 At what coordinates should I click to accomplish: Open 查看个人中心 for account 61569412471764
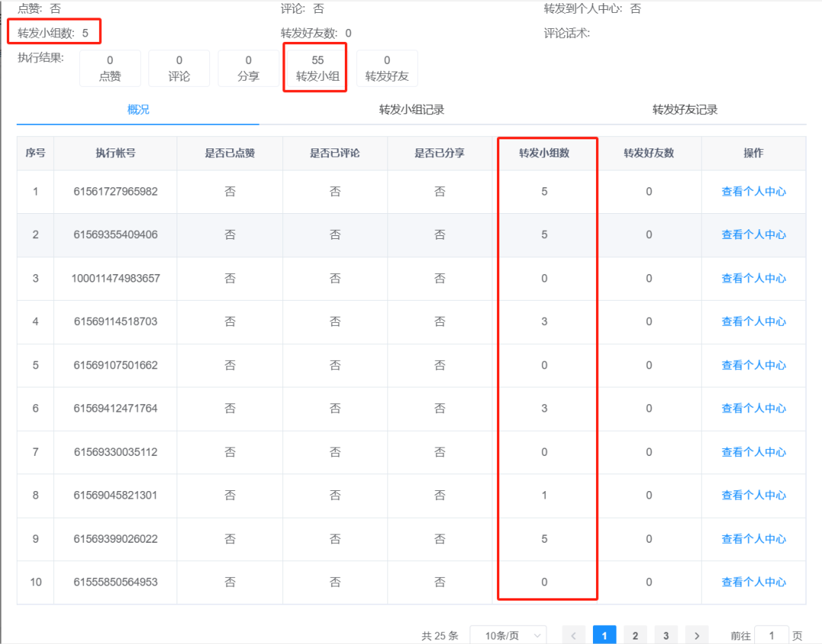tap(753, 409)
